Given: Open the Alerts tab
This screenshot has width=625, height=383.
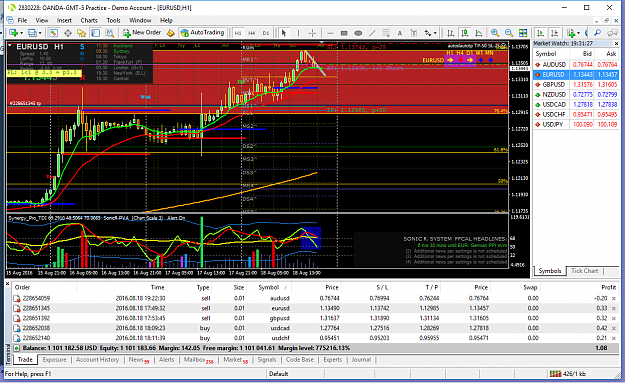Looking at the screenshot, I should 167,359.
